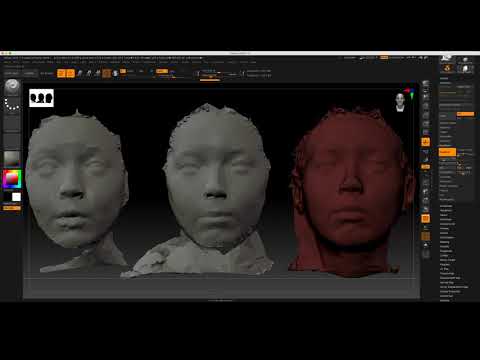Pick a hue in the rainbow color picker
Screen dimensions: 480x360
tap(12, 179)
